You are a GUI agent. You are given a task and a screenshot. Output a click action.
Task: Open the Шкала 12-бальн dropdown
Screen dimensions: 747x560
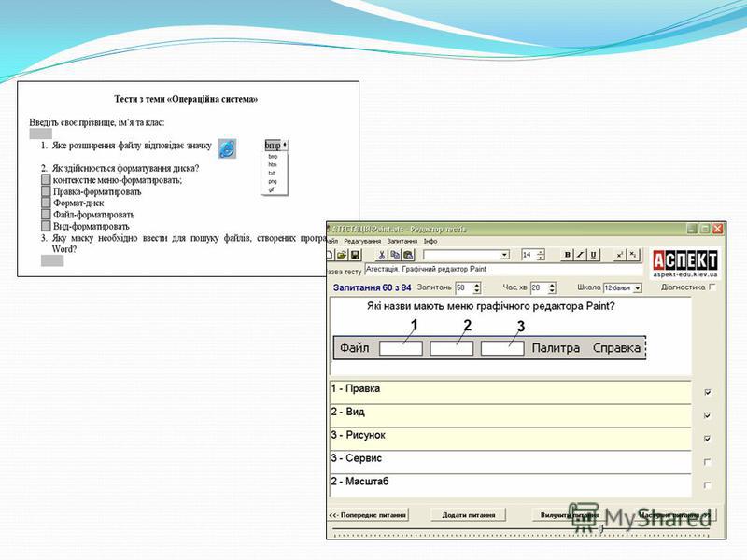[638, 288]
